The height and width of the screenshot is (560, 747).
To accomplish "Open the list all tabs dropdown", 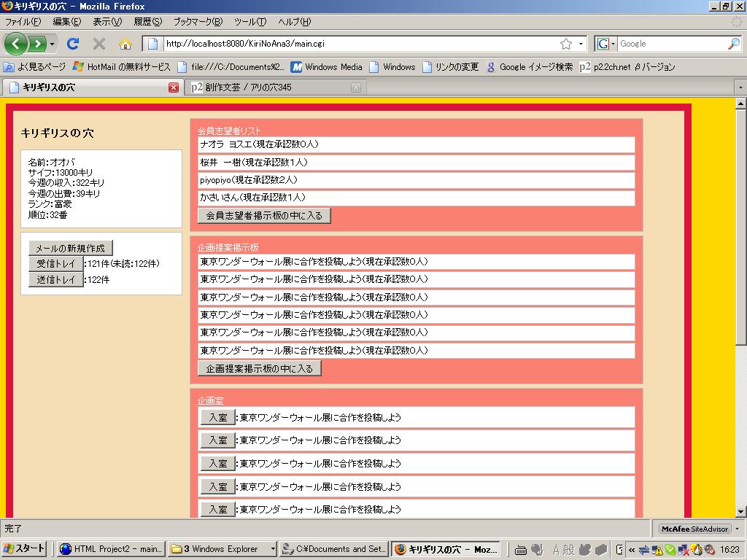I will click(740, 87).
